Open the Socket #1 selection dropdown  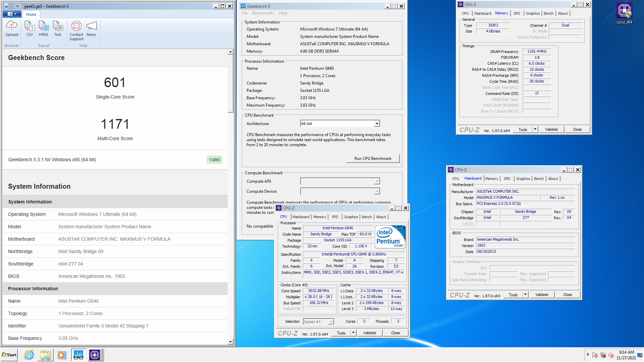pos(318,321)
